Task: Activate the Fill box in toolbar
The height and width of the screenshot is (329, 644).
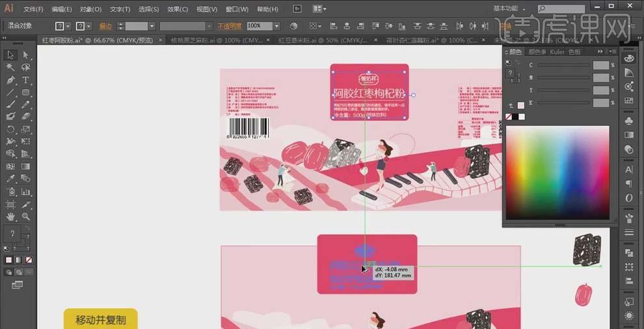Action: pyautogui.click(x=12, y=233)
